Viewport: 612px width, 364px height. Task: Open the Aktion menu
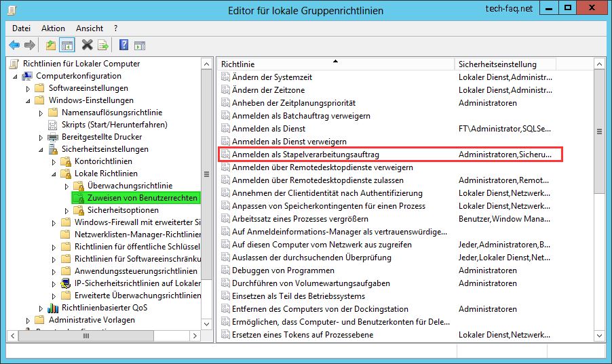pos(53,28)
